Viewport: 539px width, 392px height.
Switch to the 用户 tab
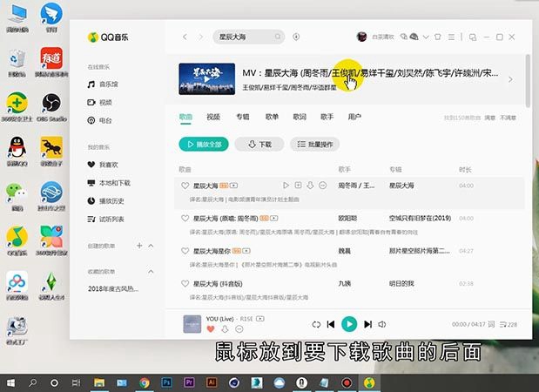[354, 117]
